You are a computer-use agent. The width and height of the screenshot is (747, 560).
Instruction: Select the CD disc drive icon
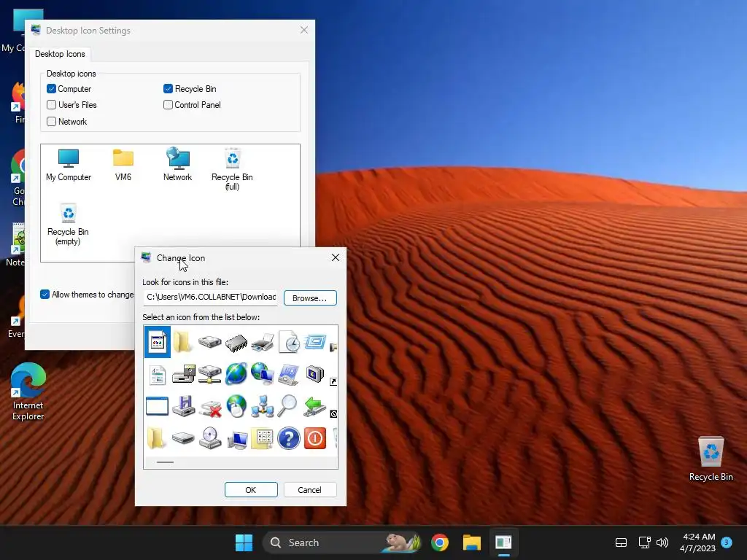click(x=210, y=438)
